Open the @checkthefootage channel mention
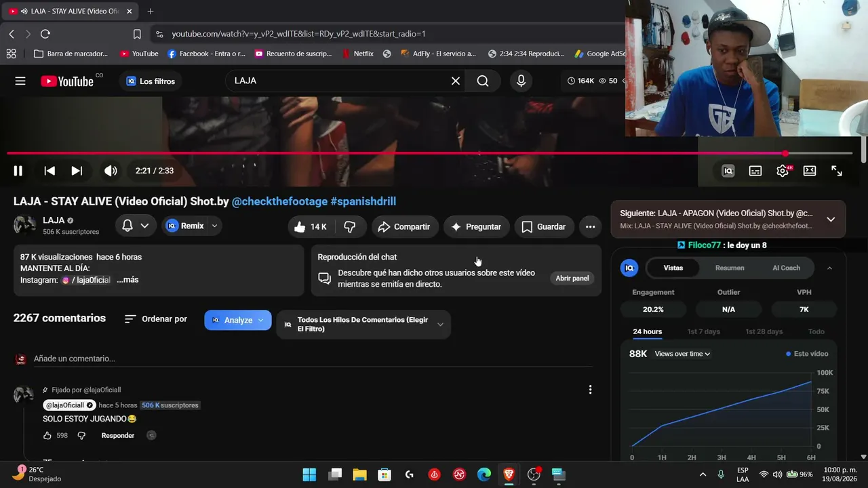The width and height of the screenshot is (868, 488). (279, 201)
